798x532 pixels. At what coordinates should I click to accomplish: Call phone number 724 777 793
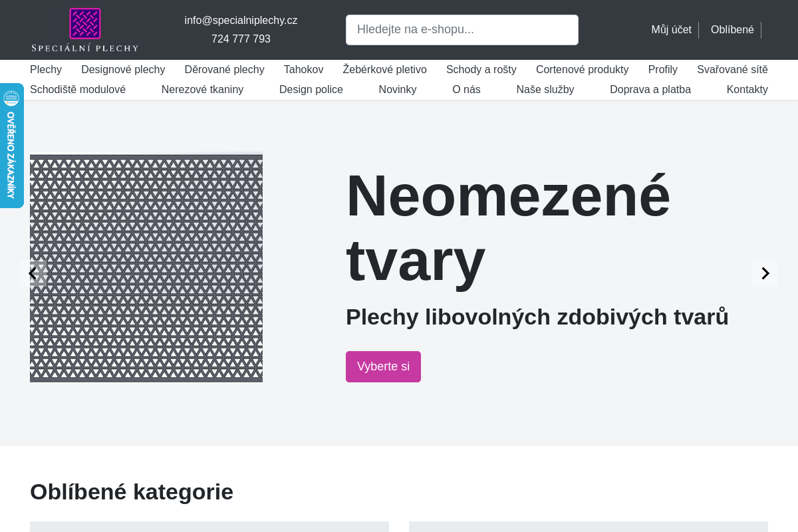click(241, 39)
